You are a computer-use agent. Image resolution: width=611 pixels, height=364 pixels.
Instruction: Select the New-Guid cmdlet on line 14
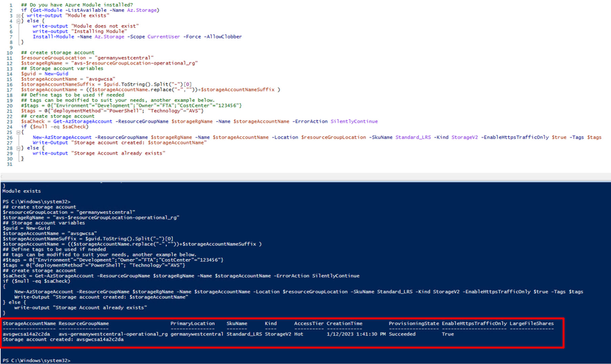pyautogui.click(x=56, y=74)
